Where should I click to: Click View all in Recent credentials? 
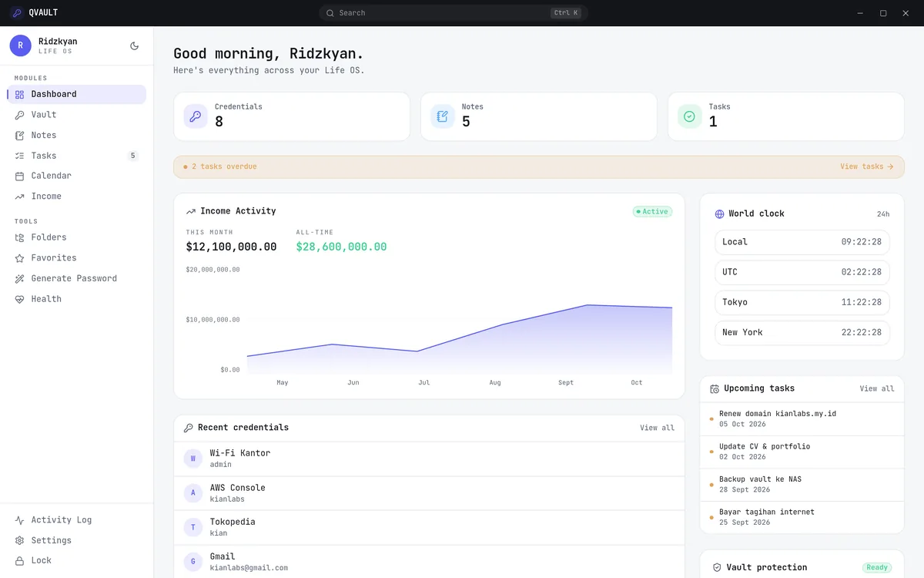point(657,428)
